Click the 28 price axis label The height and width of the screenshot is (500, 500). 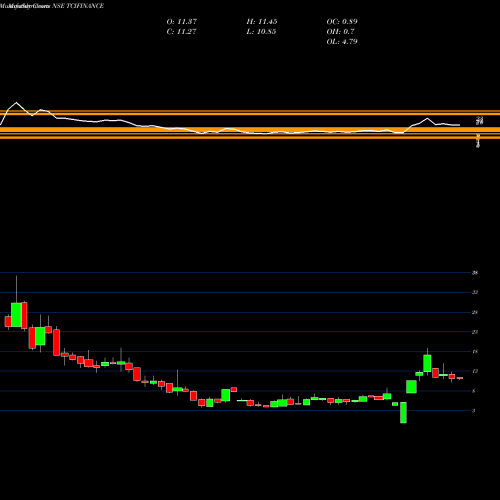coord(475,312)
